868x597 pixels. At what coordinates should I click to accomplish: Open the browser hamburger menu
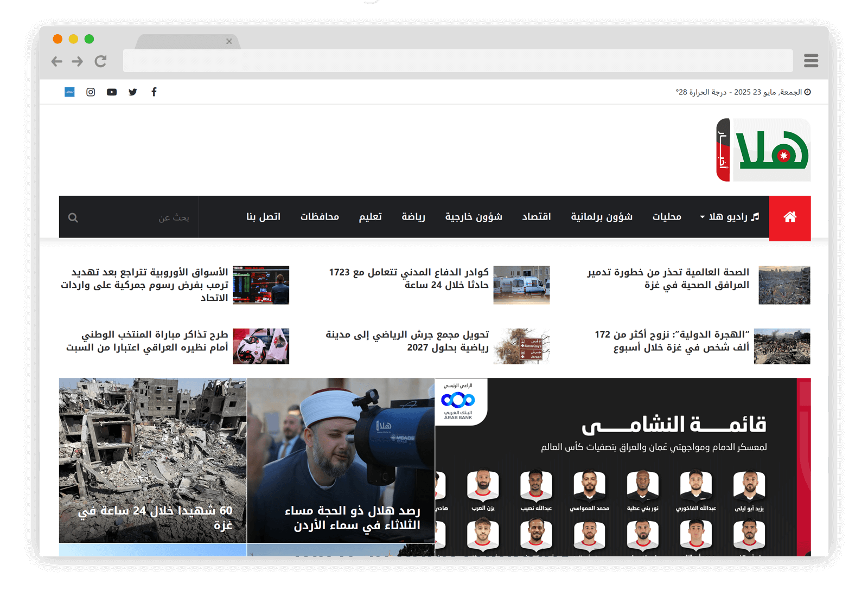(811, 61)
